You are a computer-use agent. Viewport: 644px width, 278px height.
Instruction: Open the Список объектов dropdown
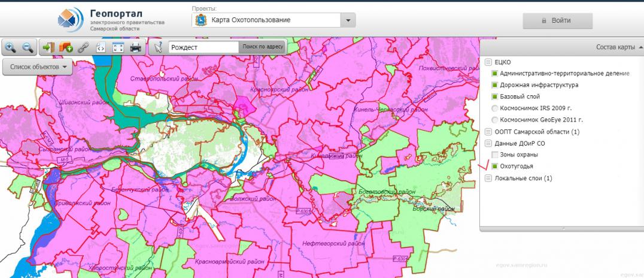(x=38, y=66)
